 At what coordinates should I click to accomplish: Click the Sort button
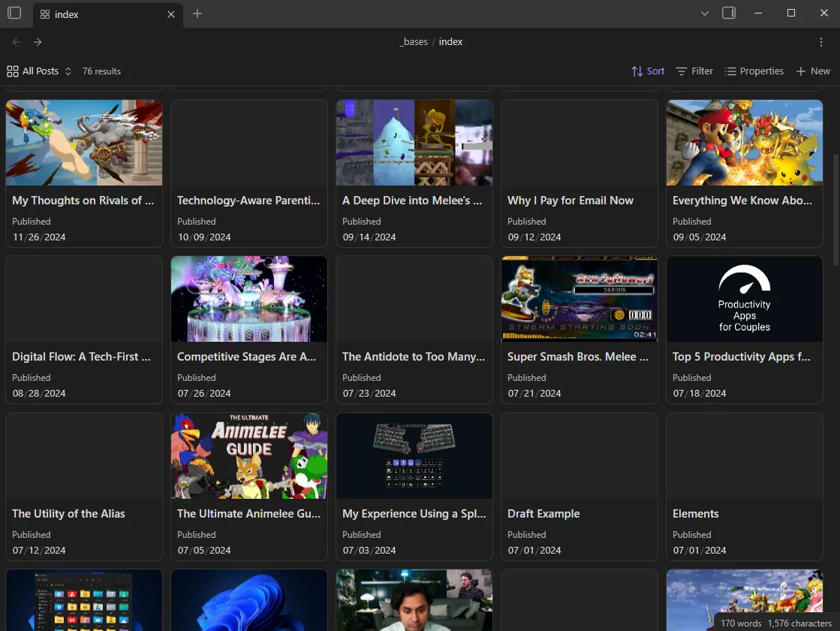pyautogui.click(x=648, y=71)
